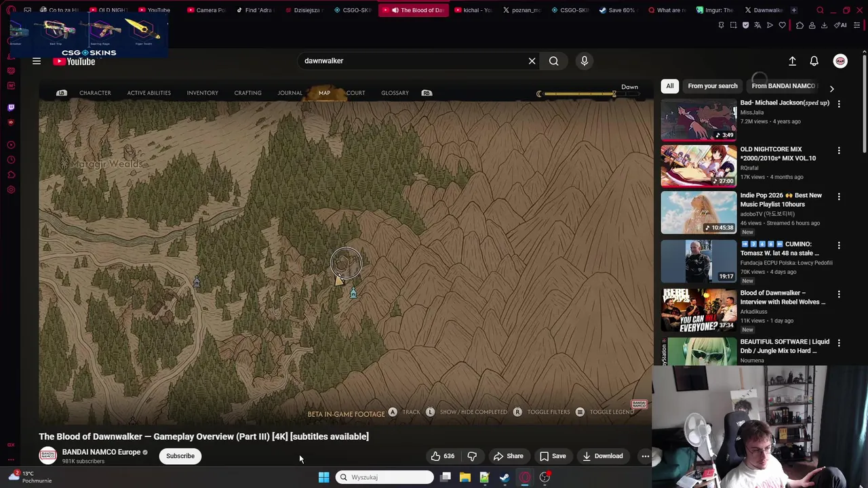Start voice search with microphone icon
The height and width of the screenshot is (488, 868).
tap(585, 61)
